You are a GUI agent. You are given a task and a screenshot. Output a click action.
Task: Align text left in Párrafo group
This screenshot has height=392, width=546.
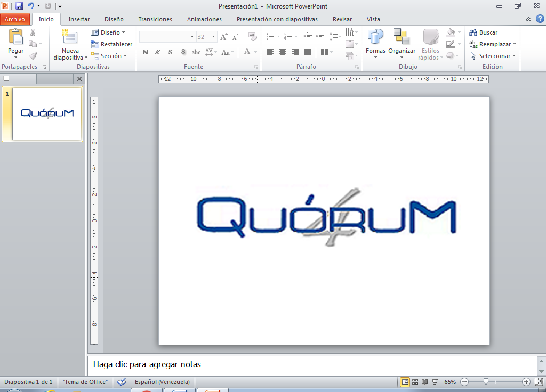click(x=270, y=52)
